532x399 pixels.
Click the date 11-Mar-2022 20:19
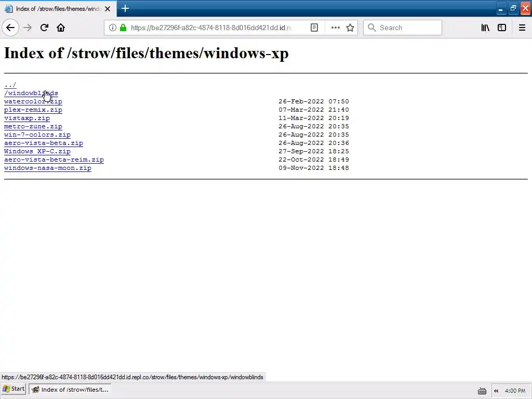click(x=314, y=118)
